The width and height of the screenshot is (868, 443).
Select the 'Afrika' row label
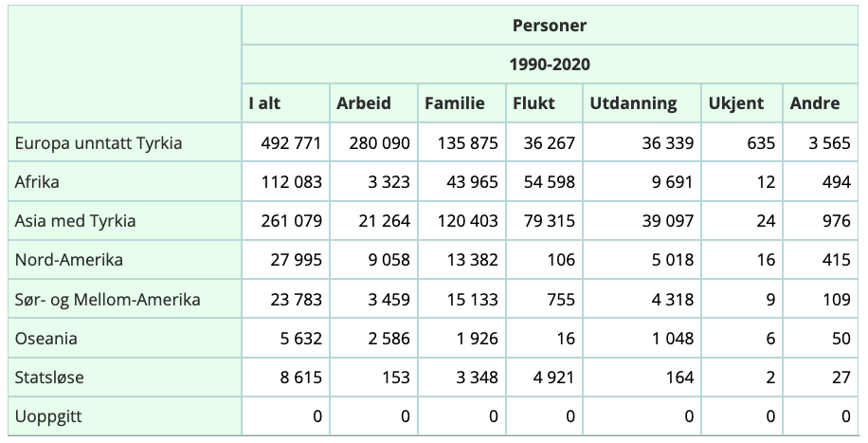pos(38,182)
